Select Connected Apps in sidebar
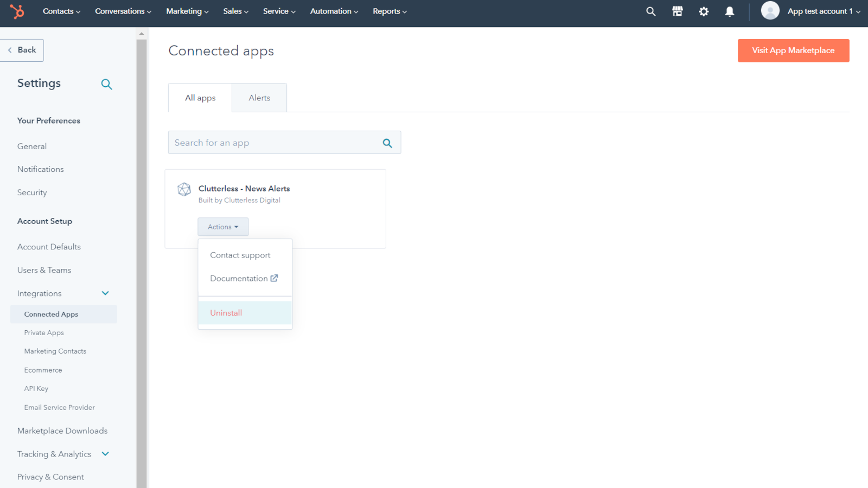 point(63,314)
